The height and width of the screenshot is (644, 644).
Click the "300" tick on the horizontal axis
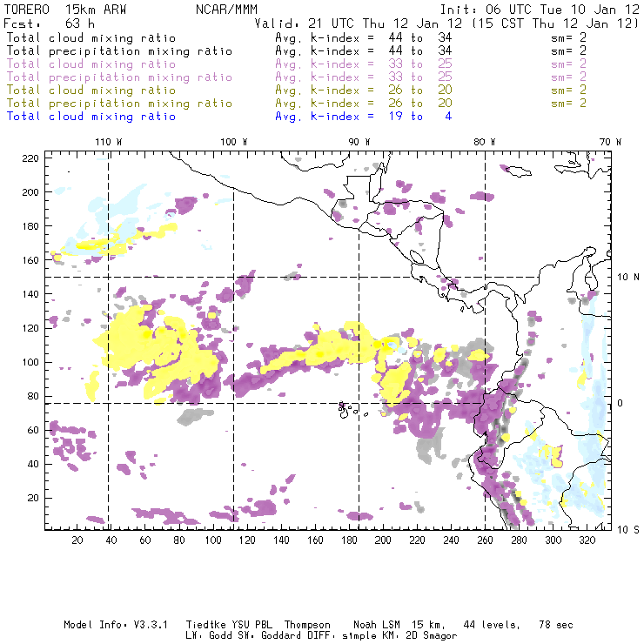(x=553, y=540)
